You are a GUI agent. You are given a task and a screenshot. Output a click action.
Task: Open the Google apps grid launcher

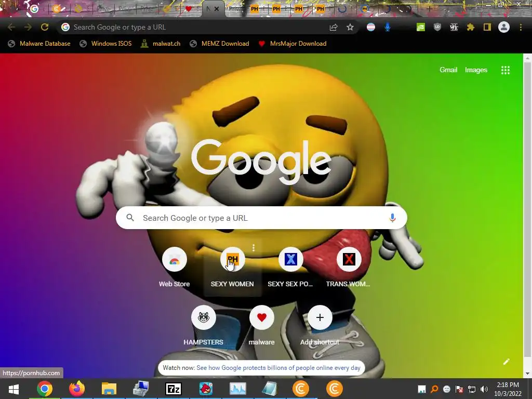[x=506, y=70]
